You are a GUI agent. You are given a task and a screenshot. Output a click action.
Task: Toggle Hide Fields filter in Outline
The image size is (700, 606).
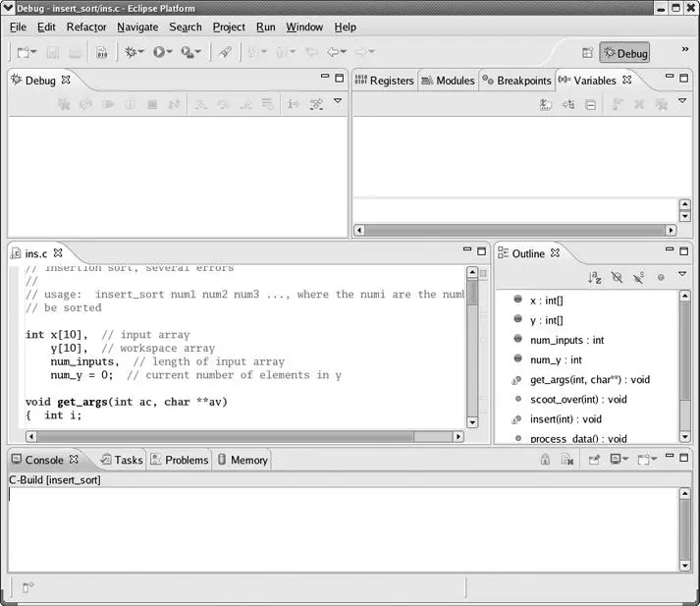tap(617, 278)
